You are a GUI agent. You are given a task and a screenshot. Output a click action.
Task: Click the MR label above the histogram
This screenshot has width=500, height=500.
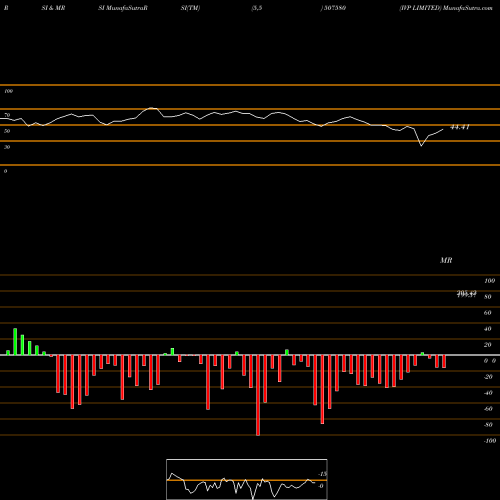[446, 260]
